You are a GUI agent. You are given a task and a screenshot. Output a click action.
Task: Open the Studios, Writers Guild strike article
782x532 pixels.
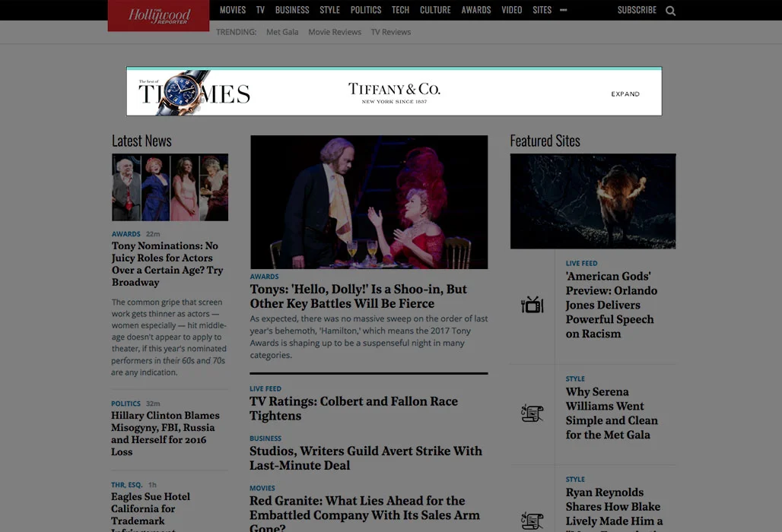pyautogui.click(x=366, y=458)
